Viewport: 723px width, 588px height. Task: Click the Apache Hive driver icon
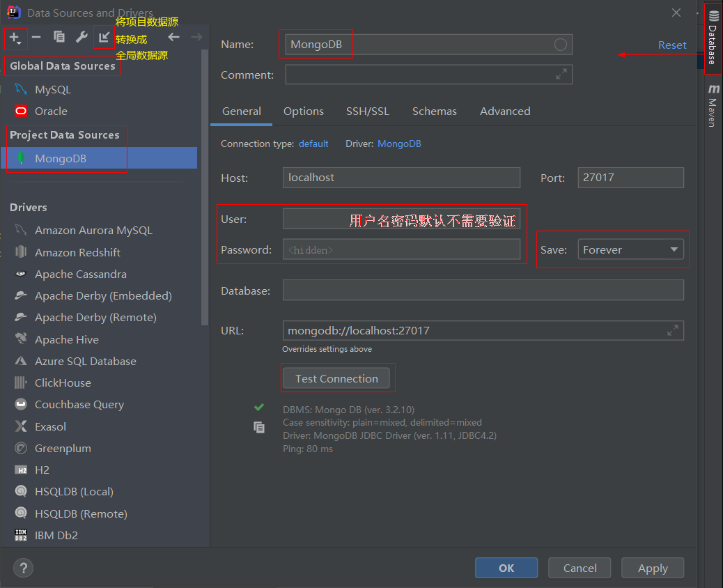click(x=21, y=339)
